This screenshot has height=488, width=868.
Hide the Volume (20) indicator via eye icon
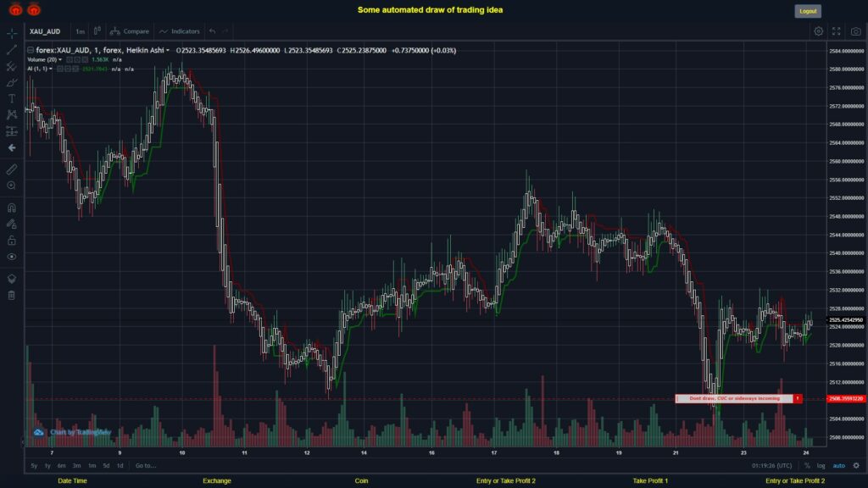tap(70, 60)
